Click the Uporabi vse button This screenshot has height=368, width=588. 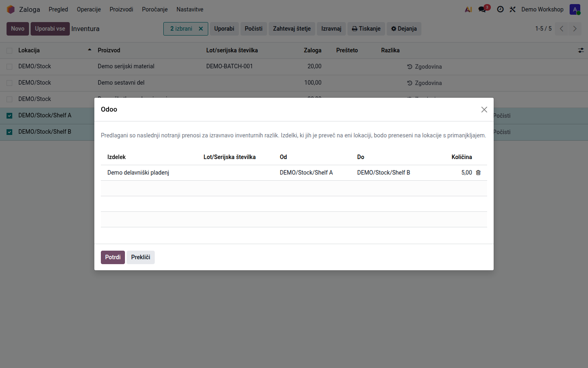(50, 29)
